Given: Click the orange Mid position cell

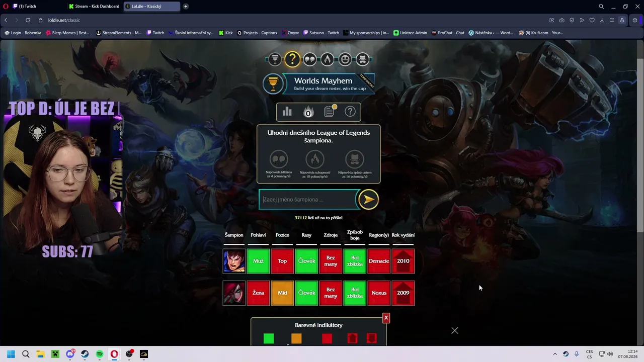Looking at the screenshot, I should point(282,293).
